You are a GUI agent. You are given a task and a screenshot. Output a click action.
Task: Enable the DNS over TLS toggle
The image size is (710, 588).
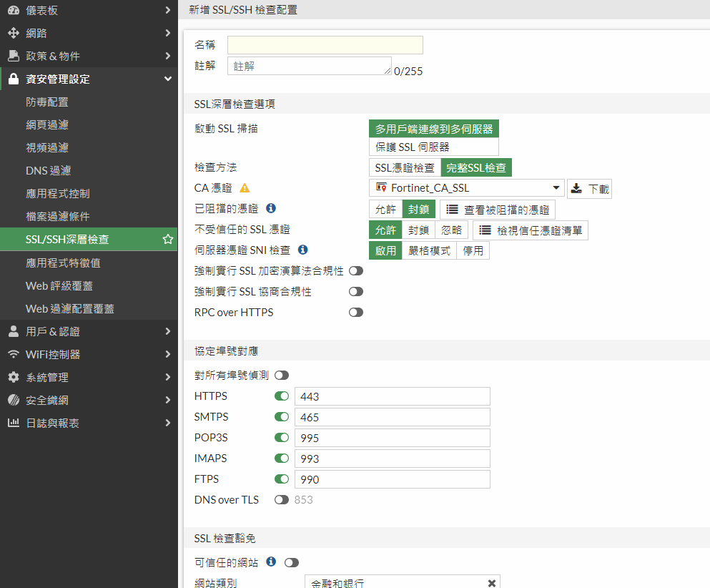[x=282, y=500]
